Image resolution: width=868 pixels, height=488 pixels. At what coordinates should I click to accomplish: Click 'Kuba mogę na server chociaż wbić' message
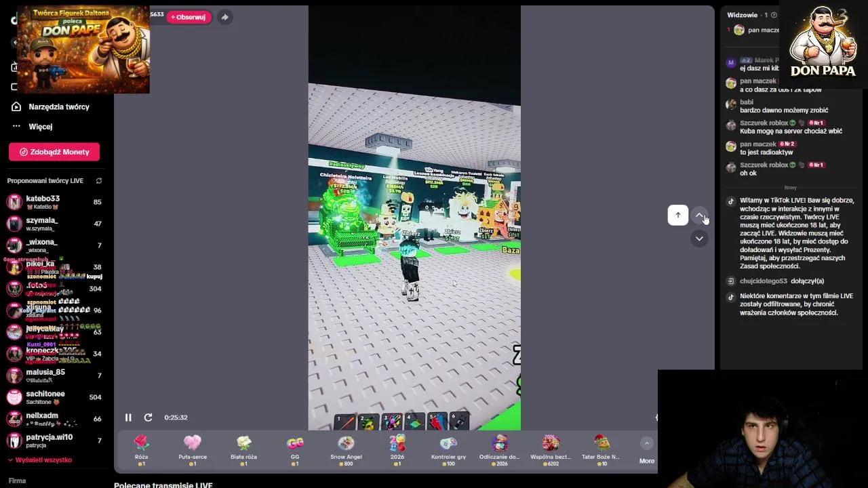click(791, 131)
